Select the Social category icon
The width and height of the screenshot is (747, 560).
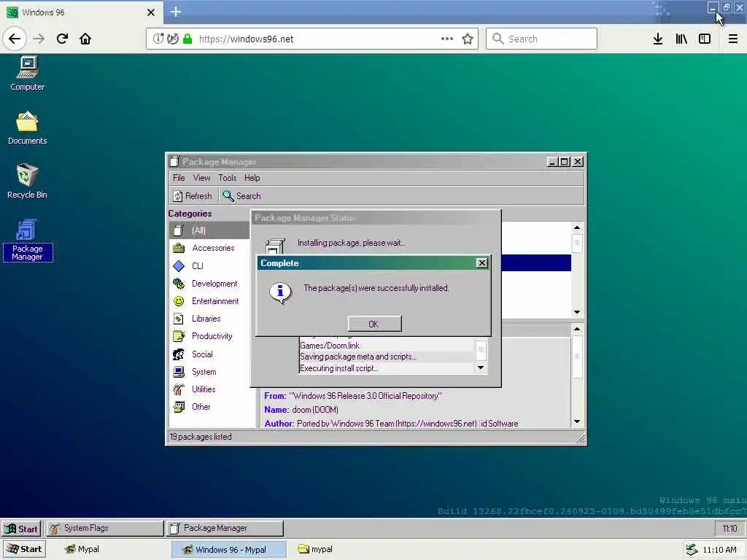[x=179, y=354]
